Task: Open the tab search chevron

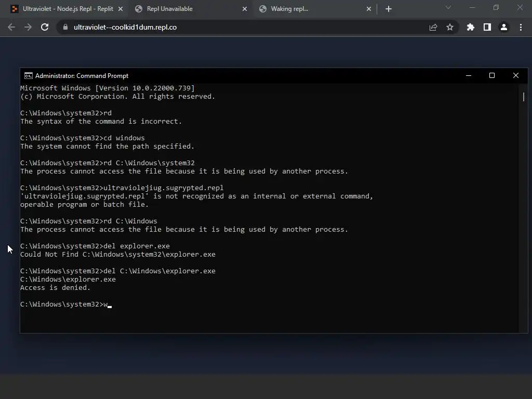Action: [x=448, y=7]
